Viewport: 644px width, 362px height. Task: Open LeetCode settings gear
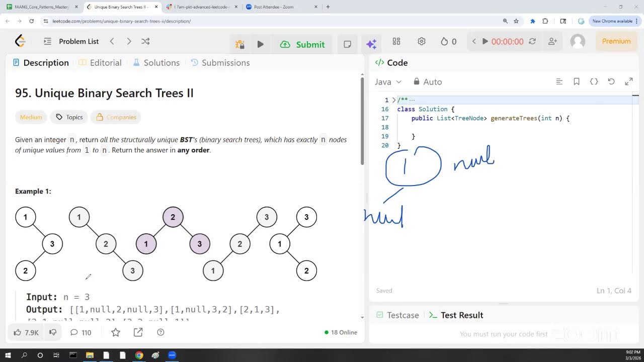click(x=422, y=41)
